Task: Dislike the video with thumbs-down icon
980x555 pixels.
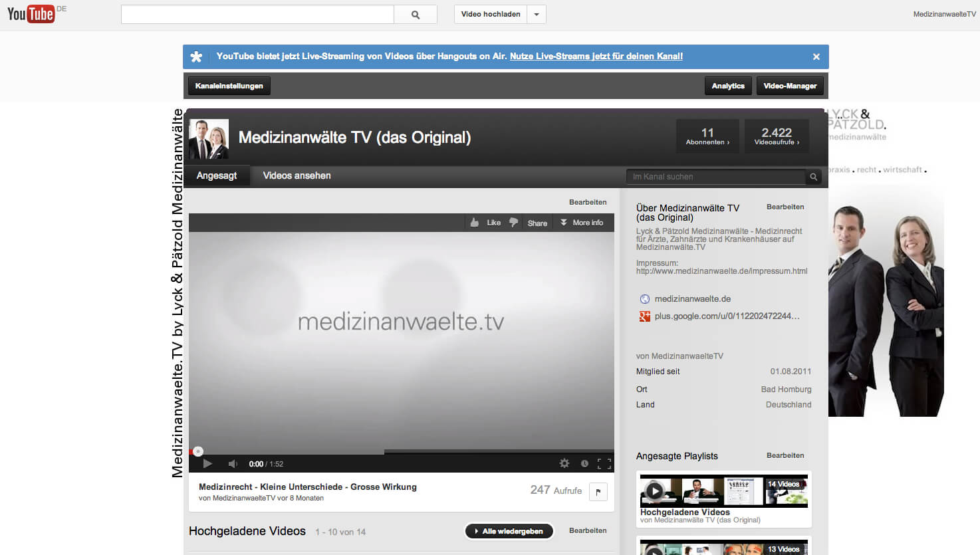Action: tap(513, 223)
